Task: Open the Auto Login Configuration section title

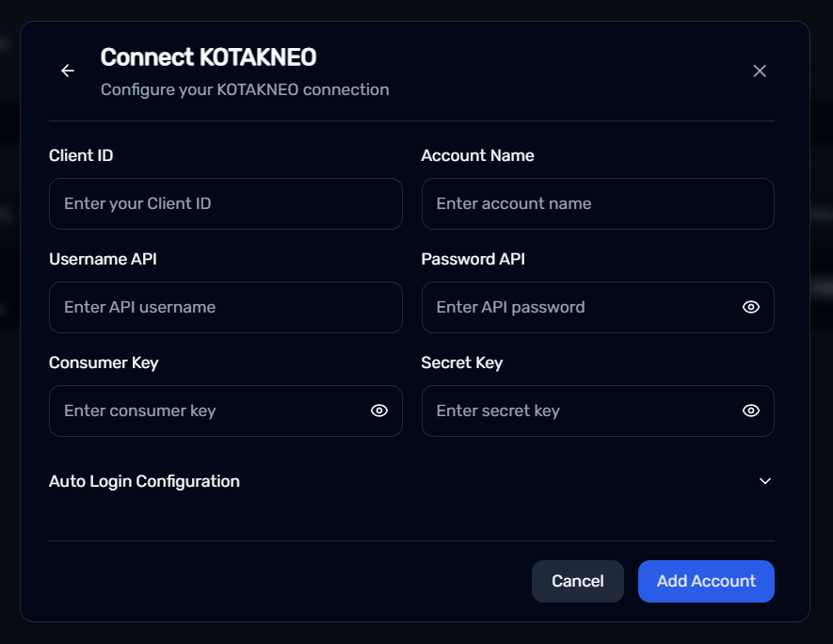Action: [x=145, y=481]
